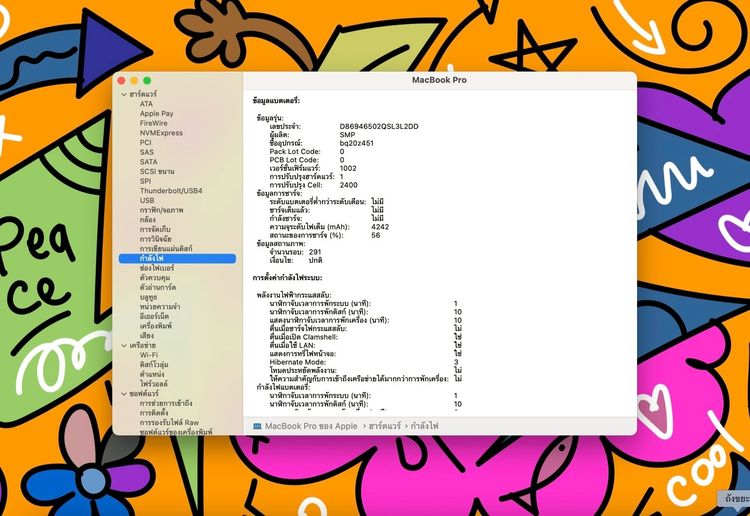Open the Thunderbolt/USB4 item

170,190
